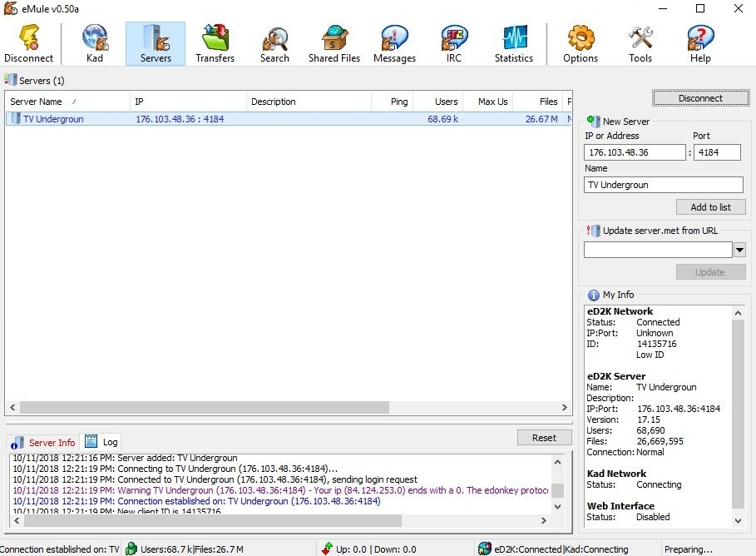Show the Statistics view

(514, 43)
